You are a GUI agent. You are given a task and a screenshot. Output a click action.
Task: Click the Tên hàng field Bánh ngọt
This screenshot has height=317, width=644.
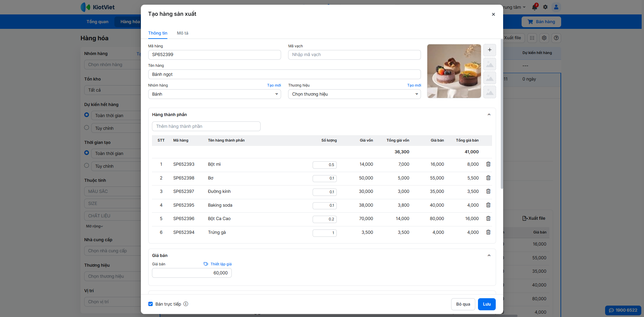[284, 74]
